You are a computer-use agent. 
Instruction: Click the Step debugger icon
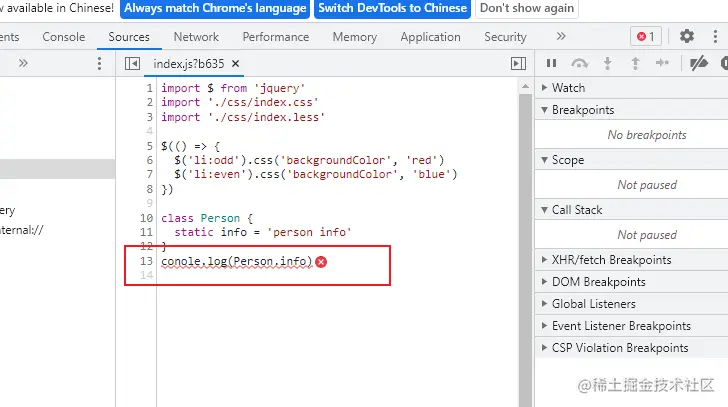coord(662,63)
